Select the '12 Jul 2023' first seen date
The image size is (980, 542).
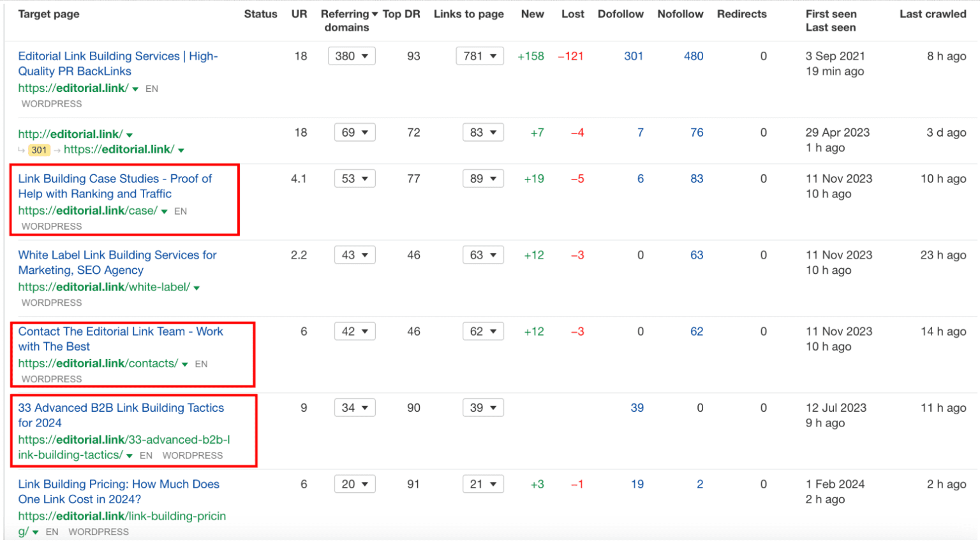pyautogui.click(x=836, y=408)
